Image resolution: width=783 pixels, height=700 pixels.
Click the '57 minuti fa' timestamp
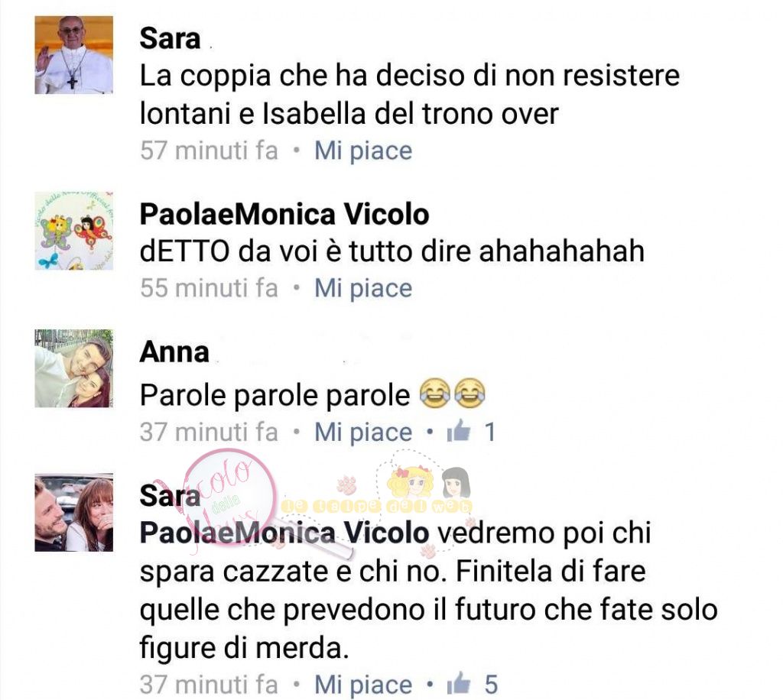(209, 151)
